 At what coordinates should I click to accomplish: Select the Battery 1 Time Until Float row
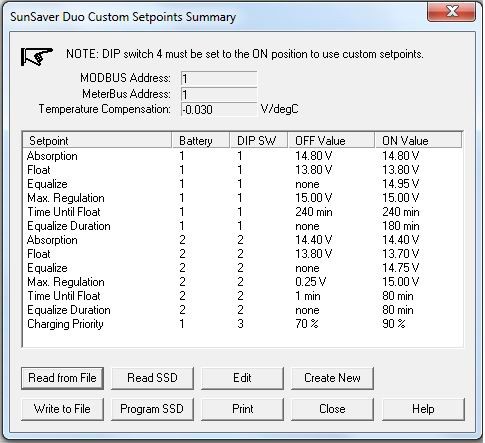(x=242, y=212)
